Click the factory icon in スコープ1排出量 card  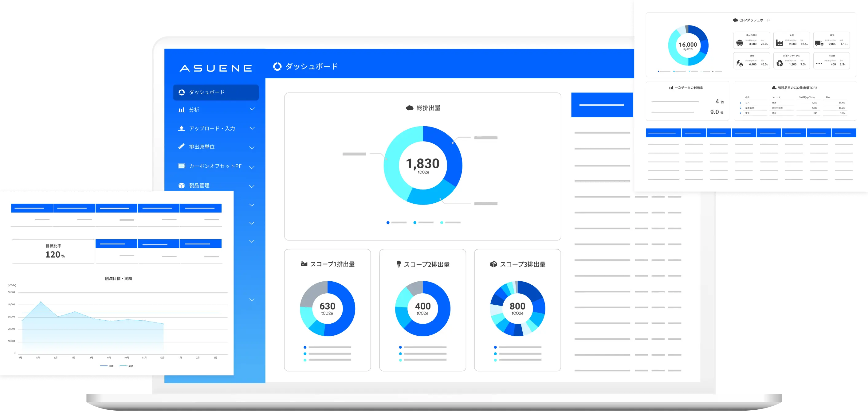click(x=304, y=264)
